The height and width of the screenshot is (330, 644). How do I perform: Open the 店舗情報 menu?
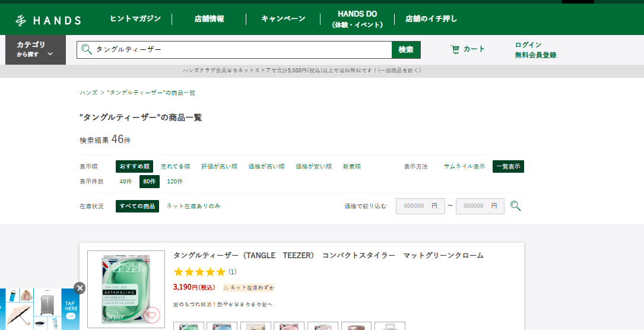point(210,19)
